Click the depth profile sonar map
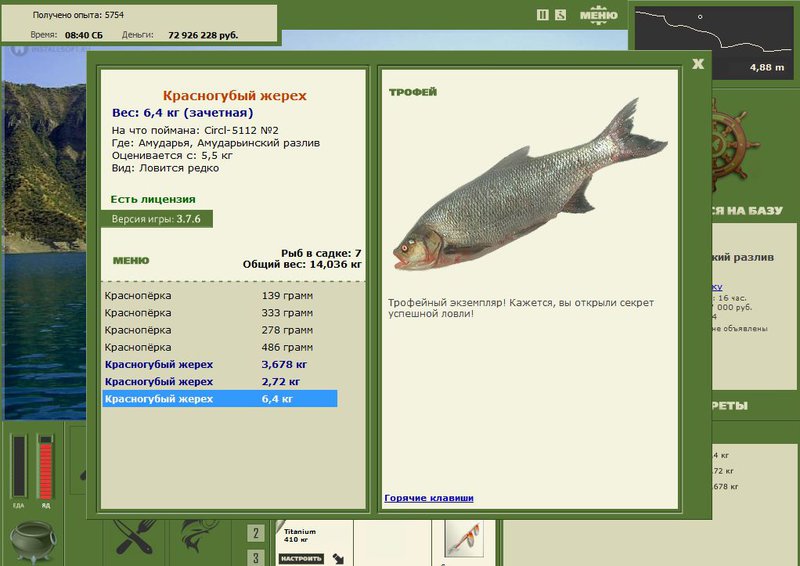The image size is (800, 566). (x=714, y=41)
